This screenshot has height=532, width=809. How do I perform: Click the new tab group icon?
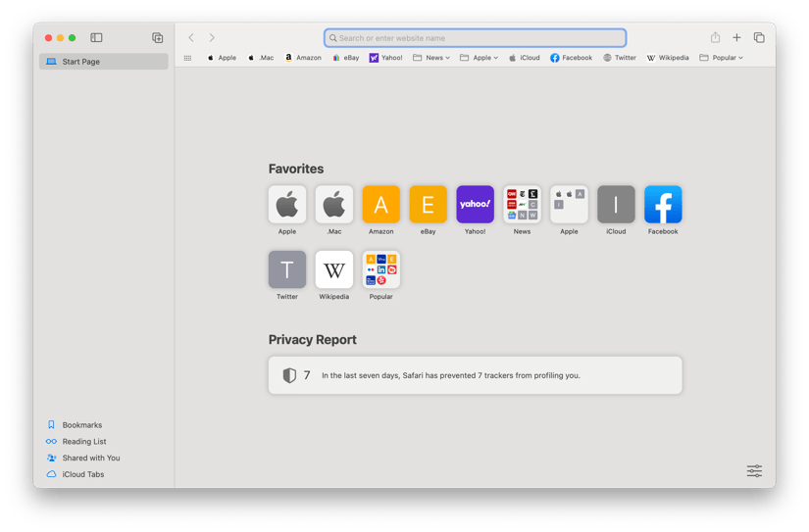157,37
